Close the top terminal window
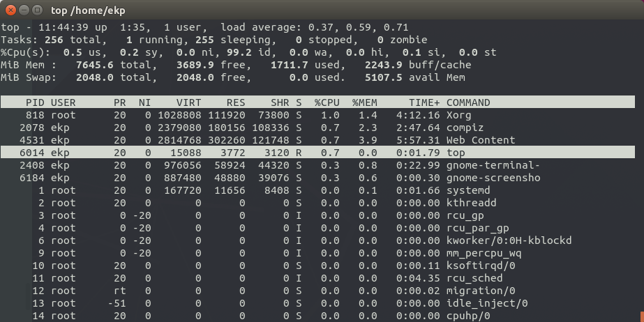Image resolution: width=644 pixels, height=322 pixels. coord(10,10)
